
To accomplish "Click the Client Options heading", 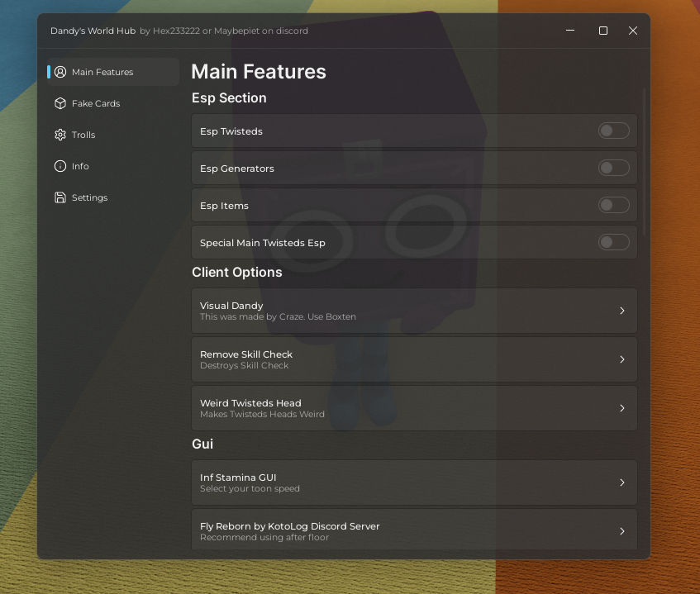I will coord(237,273).
